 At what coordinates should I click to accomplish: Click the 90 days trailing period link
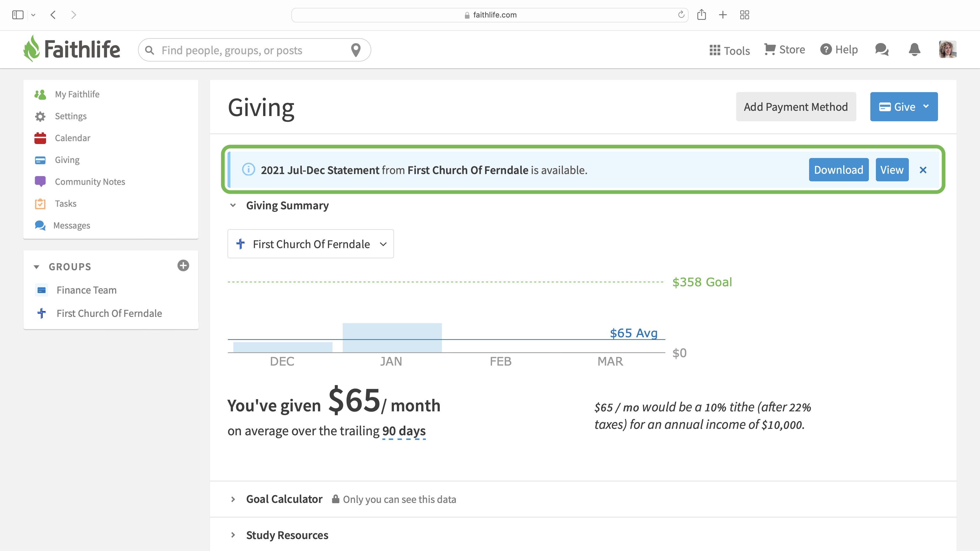(x=404, y=431)
